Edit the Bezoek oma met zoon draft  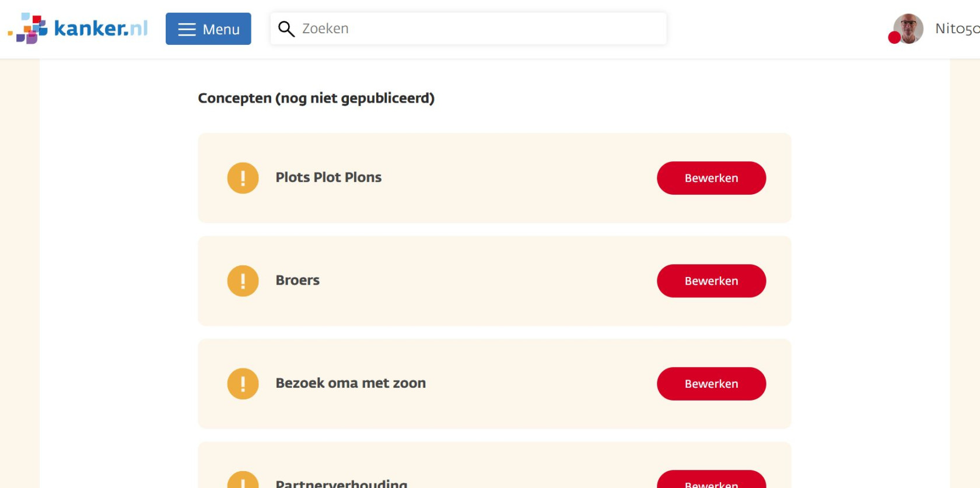pos(711,384)
